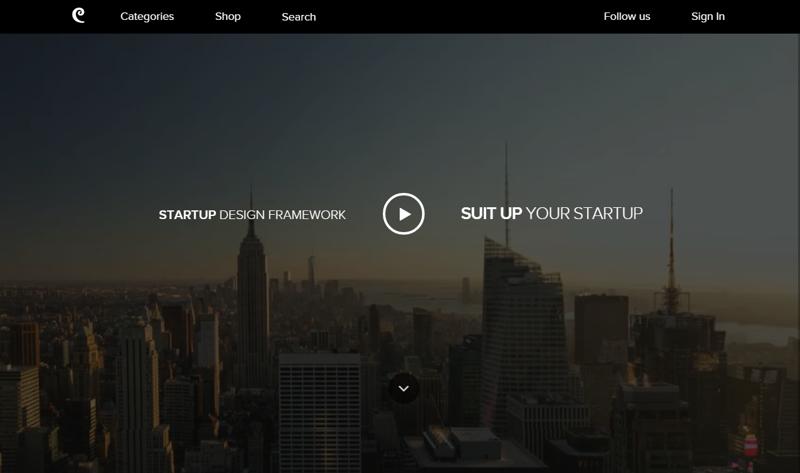Play the Startup Design Framework video
The width and height of the screenshot is (800, 473).
pos(404,214)
